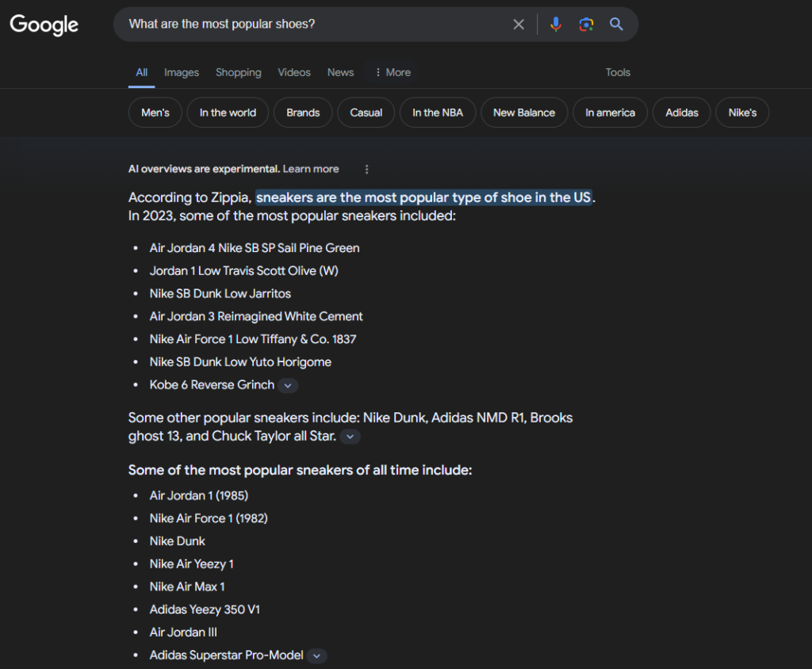Image resolution: width=812 pixels, height=669 pixels.
Task: Clear the search box with X
Action: pyautogui.click(x=519, y=25)
